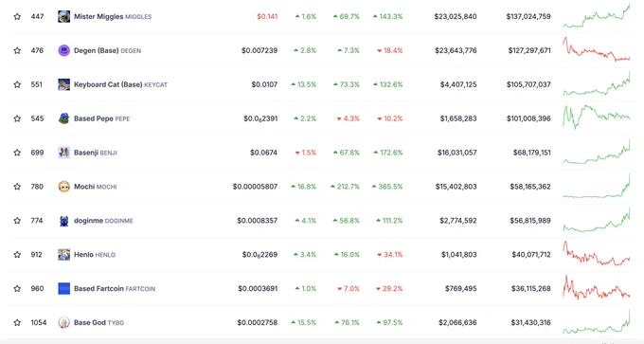Select Base God rank 1054

click(x=39, y=322)
